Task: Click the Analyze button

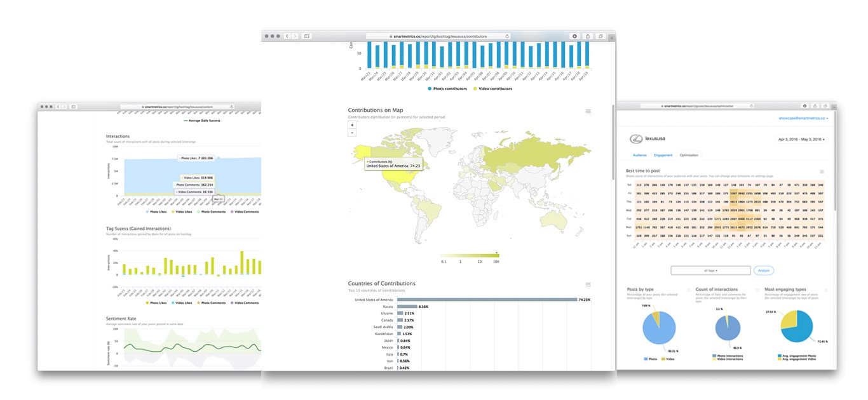Action: click(x=764, y=270)
